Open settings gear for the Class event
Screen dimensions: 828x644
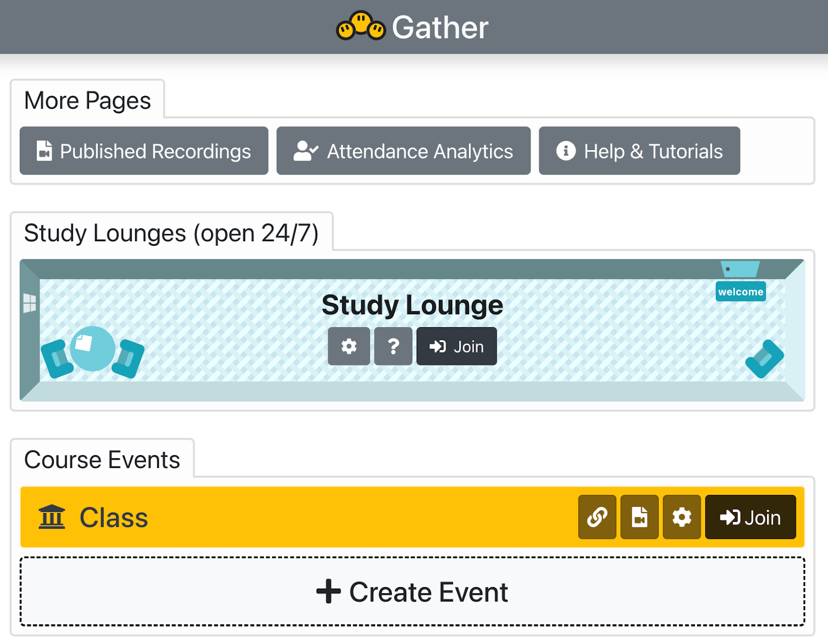(x=682, y=517)
